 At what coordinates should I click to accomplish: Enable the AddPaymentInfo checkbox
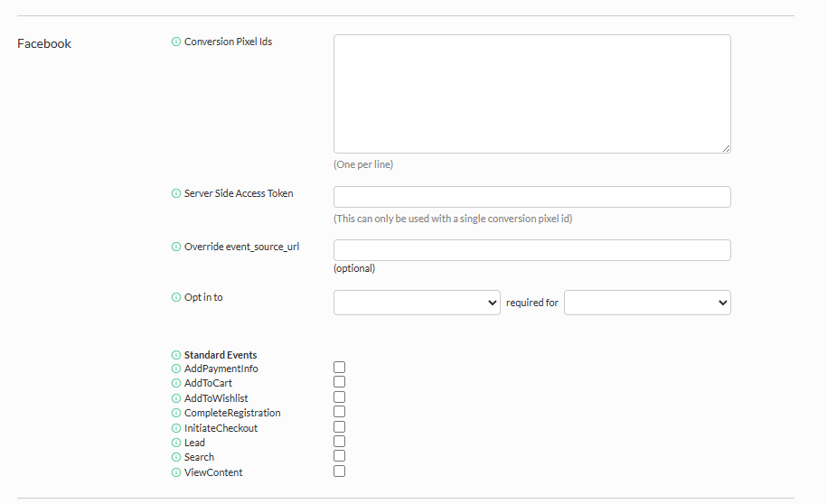coord(339,367)
